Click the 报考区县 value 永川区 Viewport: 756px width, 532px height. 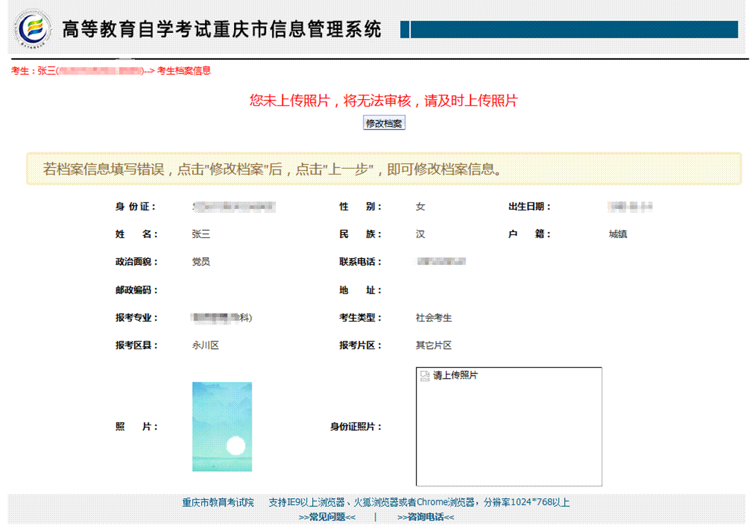[205, 346]
